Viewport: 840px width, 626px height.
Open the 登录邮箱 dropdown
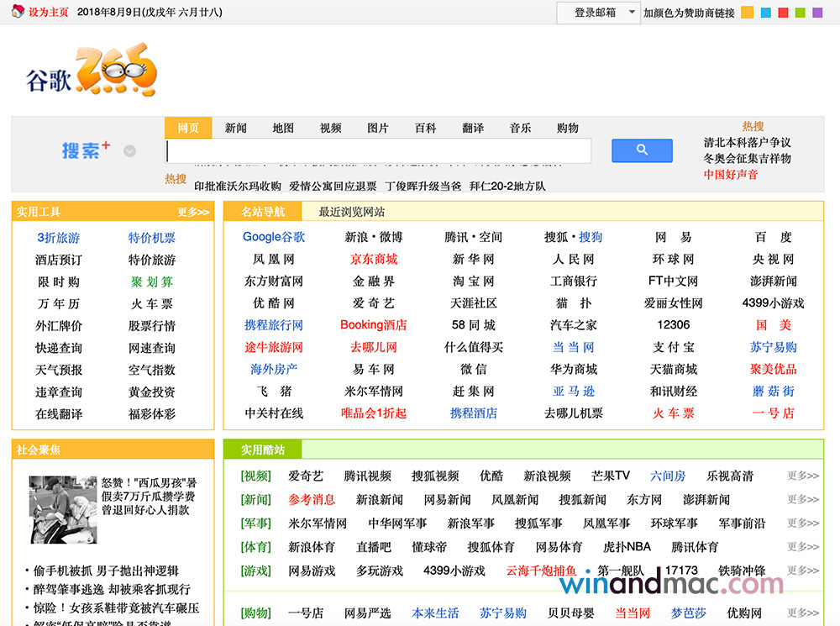(598, 13)
